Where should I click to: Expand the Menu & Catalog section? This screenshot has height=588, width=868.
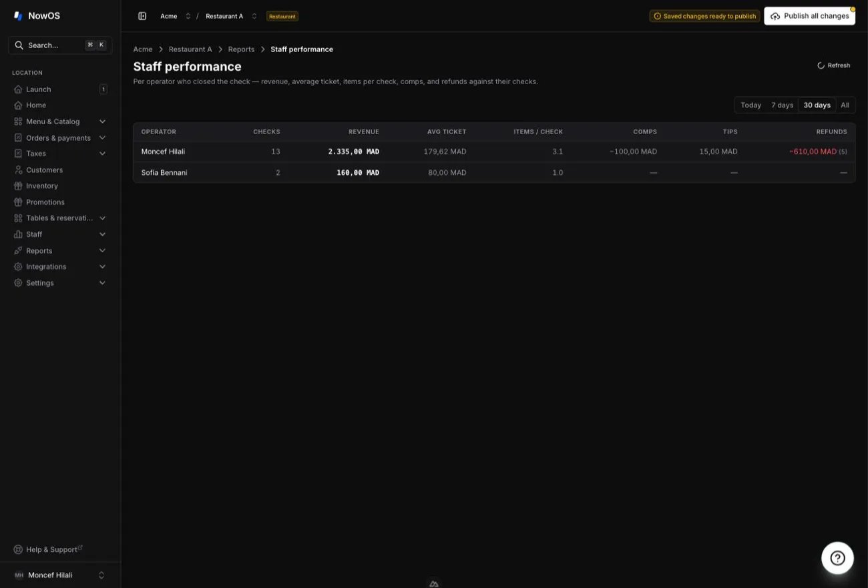point(102,121)
